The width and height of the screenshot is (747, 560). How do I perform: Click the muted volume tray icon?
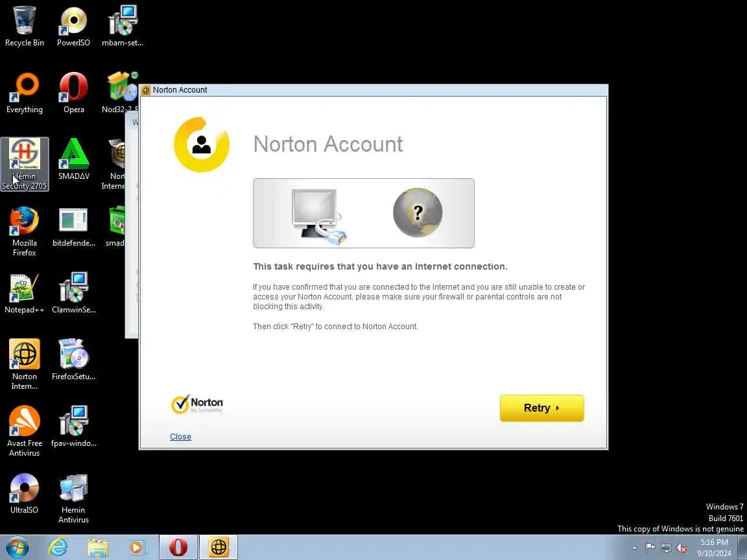coord(682,548)
